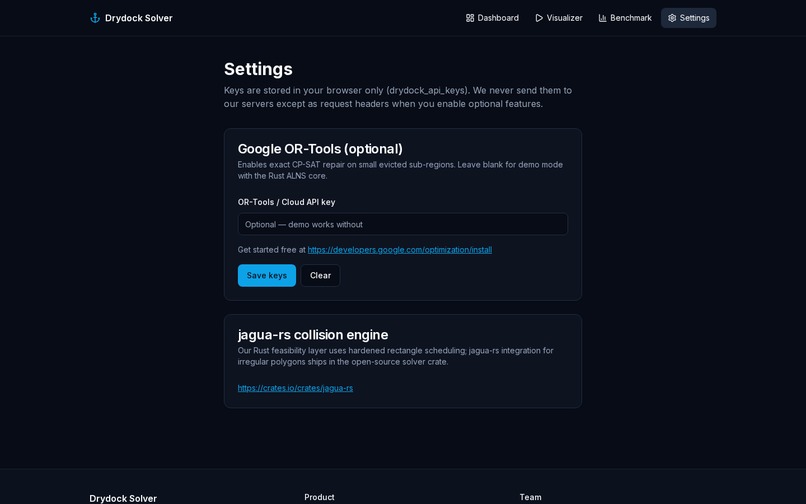Click the Benchmark bar chart icon
806x504 pixels.
(x=602, y=18)
